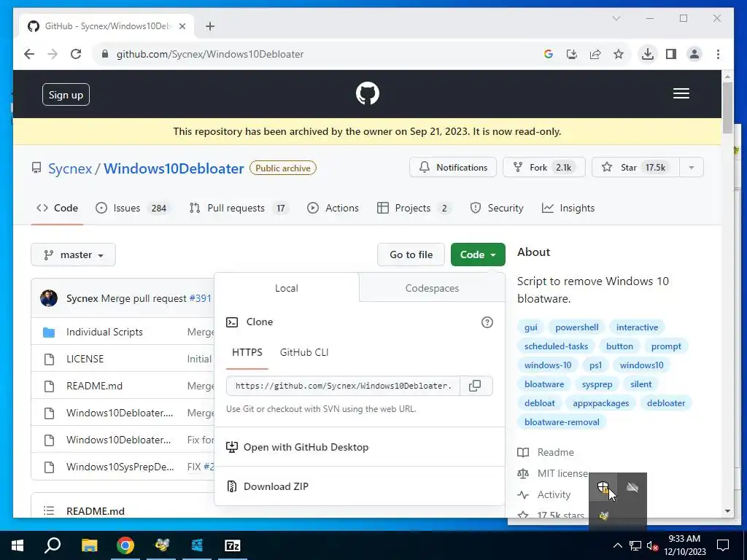The width and height of the screenshot is (747, 560).
Task: Go back with the browser back arrow
Action: [29, 54]
